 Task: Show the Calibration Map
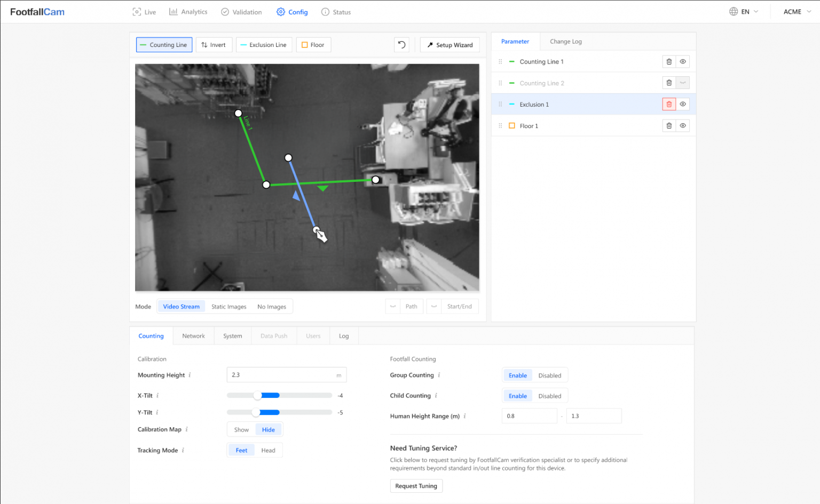point(241,429)
